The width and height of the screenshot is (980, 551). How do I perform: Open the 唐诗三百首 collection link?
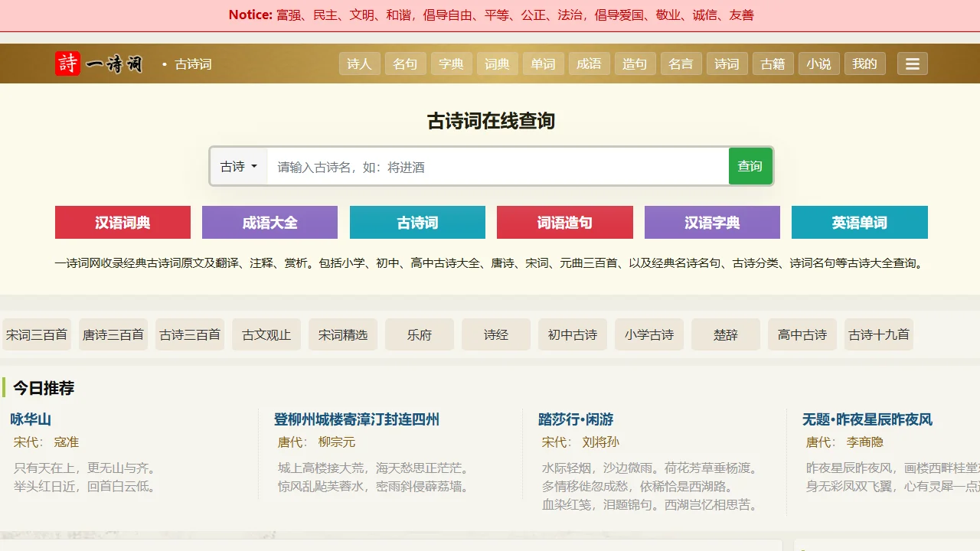tap(113, 334)
